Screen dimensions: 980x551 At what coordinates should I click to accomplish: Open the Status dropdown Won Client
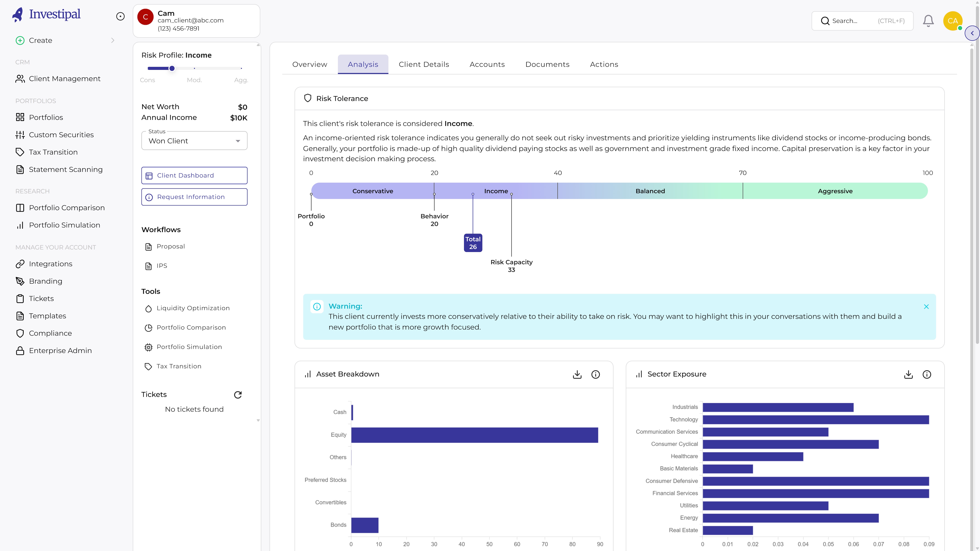pyautogui.click(x=194, y=141)
